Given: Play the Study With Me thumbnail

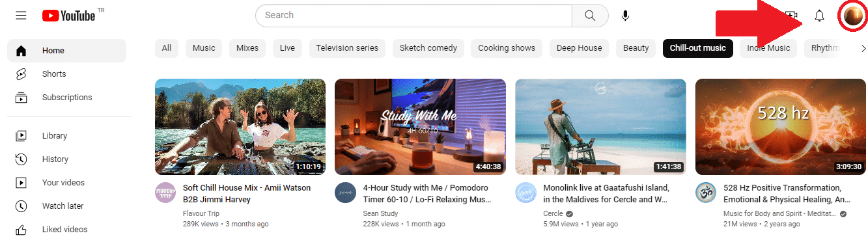Looking at the screenshot, I should tap(420, 127).
